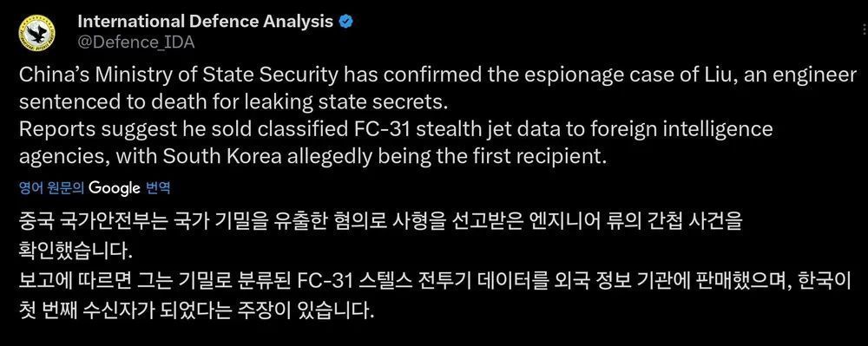Open the International Defence Analysis eagle avatar
The height and width of the screenshot is (346, 868).
click(36, 33)
